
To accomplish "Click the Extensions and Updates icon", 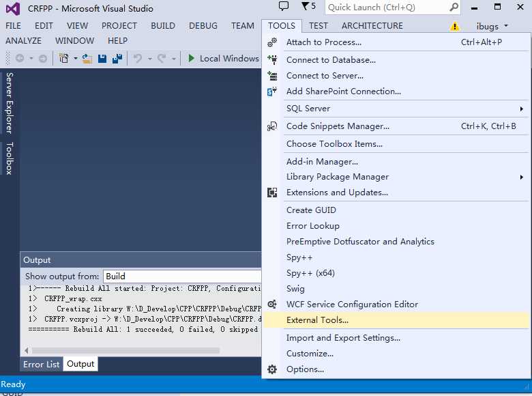I will coord(272,193).
